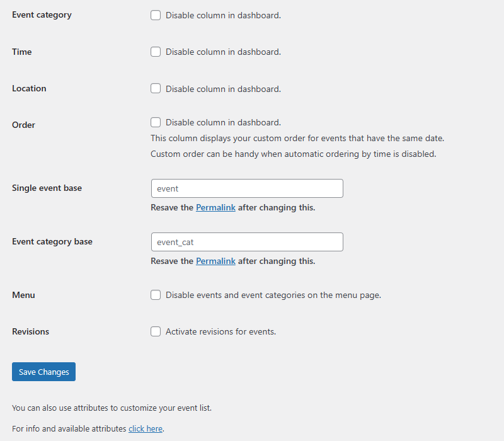
Task: Click 'Disable column in dashboard' label for Location
Action: tap(223, 89)
